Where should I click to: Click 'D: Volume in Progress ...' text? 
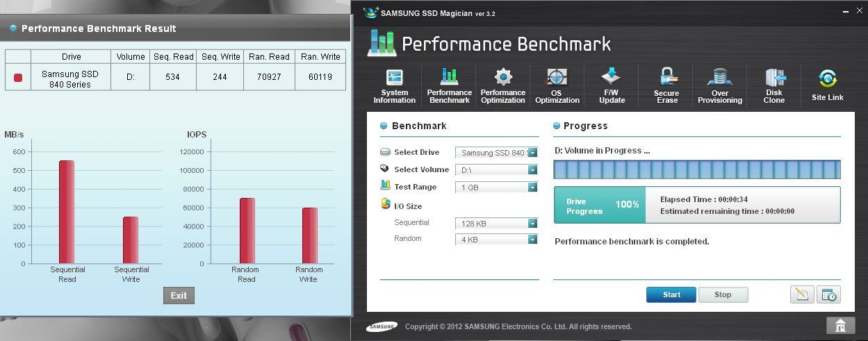[603, 151]
